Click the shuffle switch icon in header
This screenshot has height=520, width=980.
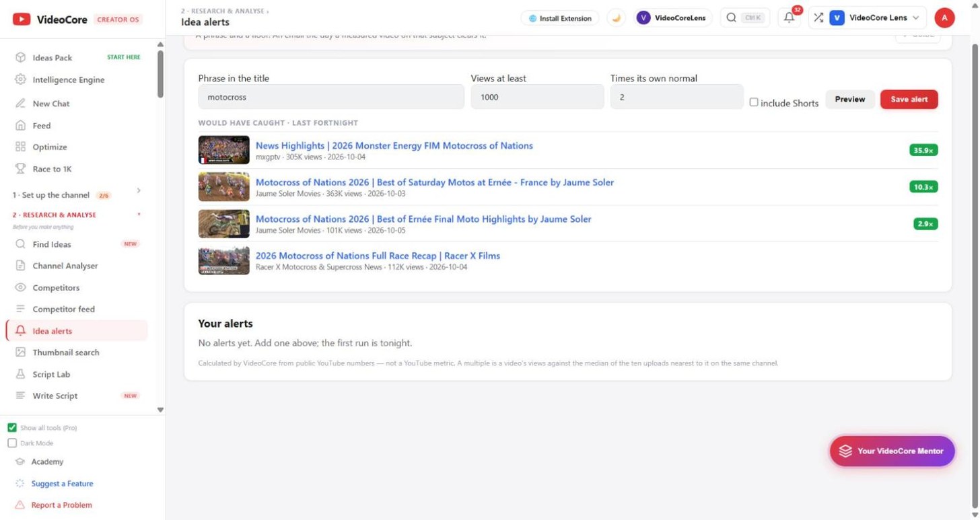(818, 18)
